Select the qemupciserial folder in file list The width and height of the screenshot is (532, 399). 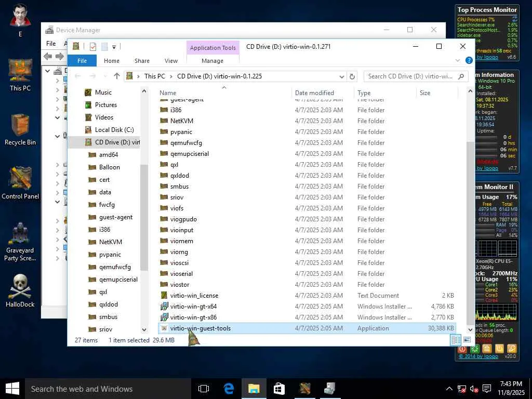coord(190,154)
